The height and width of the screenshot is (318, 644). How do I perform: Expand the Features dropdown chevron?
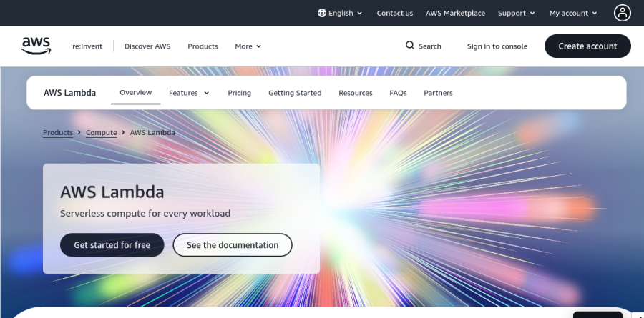point(207,93)
